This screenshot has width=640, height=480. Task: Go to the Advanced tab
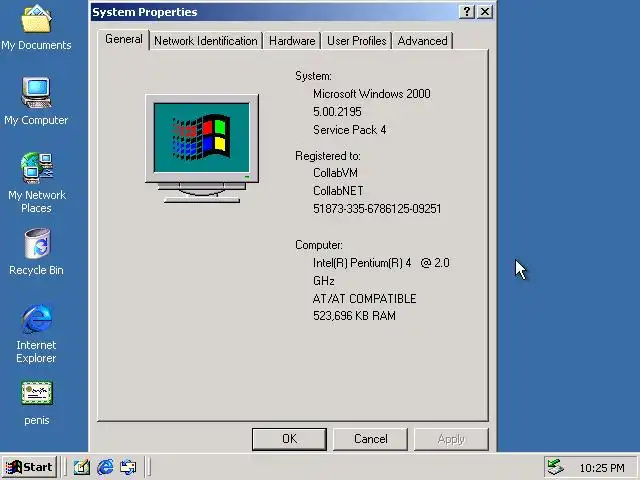[422, 41]
